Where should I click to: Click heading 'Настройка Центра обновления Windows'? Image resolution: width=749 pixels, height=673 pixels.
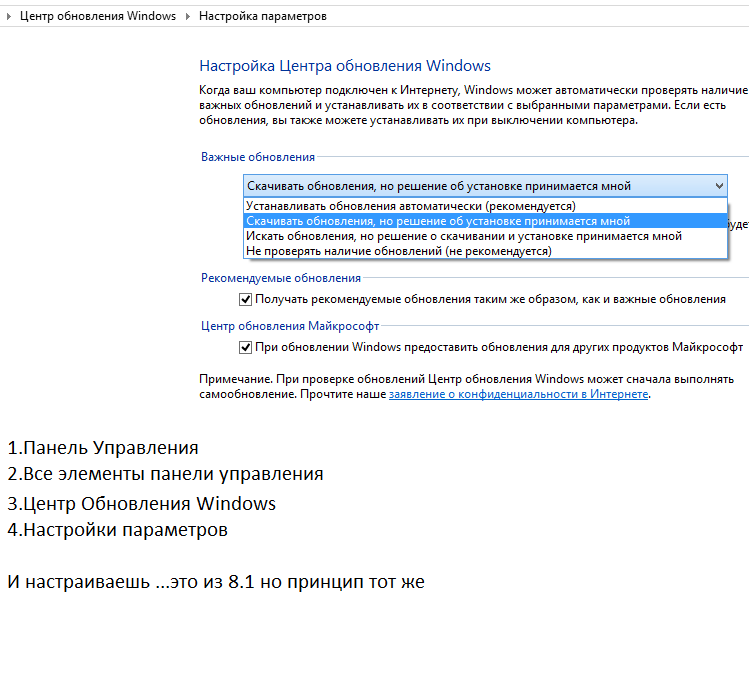[345, 65]
